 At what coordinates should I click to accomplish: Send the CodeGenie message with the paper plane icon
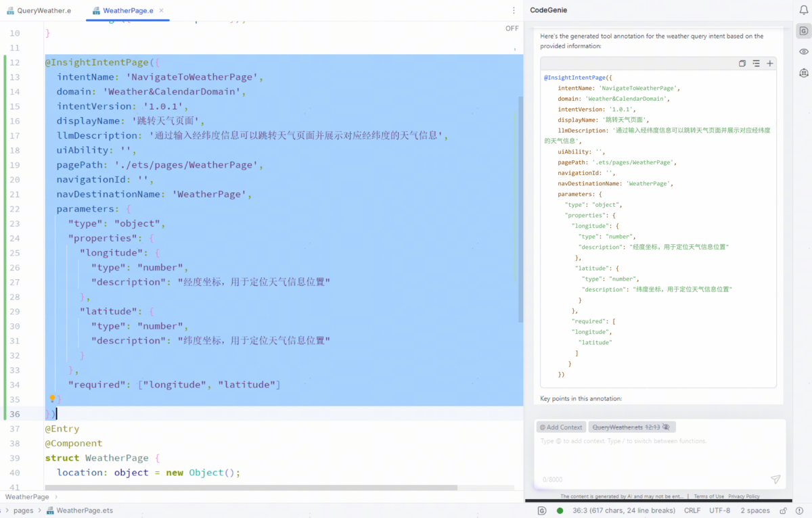(x=775, y=479)
